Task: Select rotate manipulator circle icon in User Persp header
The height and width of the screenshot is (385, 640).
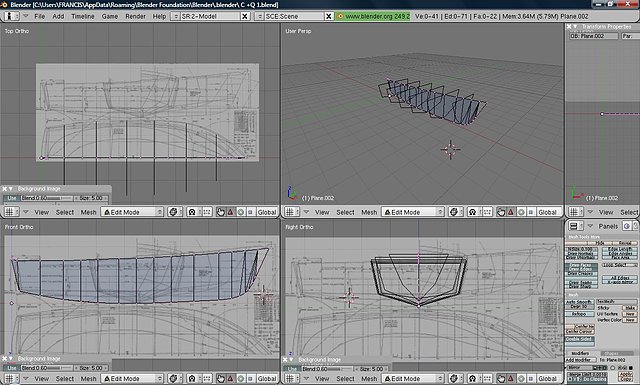Action: (x=521, y=212)
